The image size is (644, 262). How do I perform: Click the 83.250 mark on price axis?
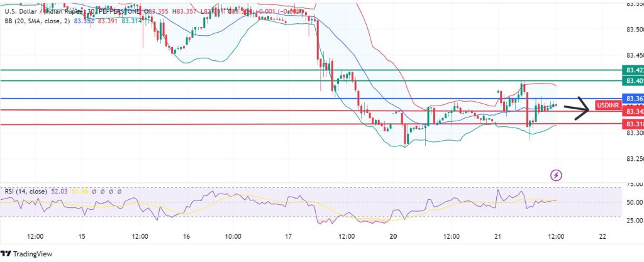coord(632,158)
